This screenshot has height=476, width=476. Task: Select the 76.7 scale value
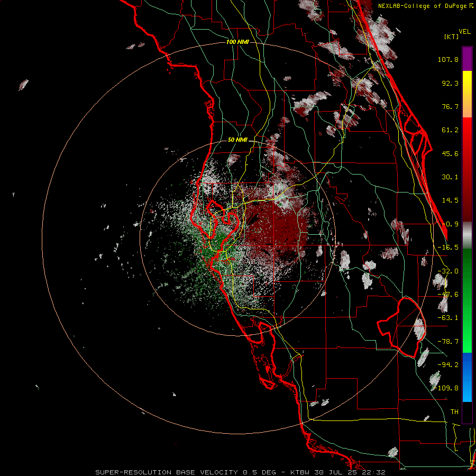coord(450,106)
